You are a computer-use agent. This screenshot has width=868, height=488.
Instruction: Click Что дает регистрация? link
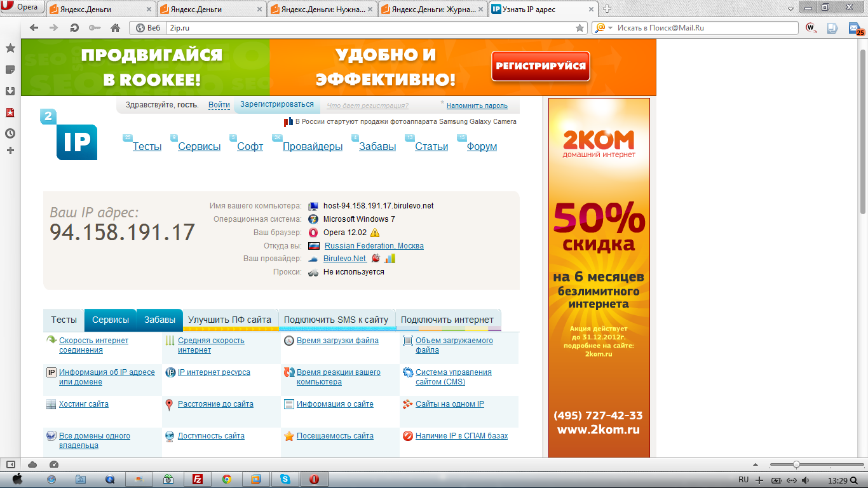click(368, 106)
